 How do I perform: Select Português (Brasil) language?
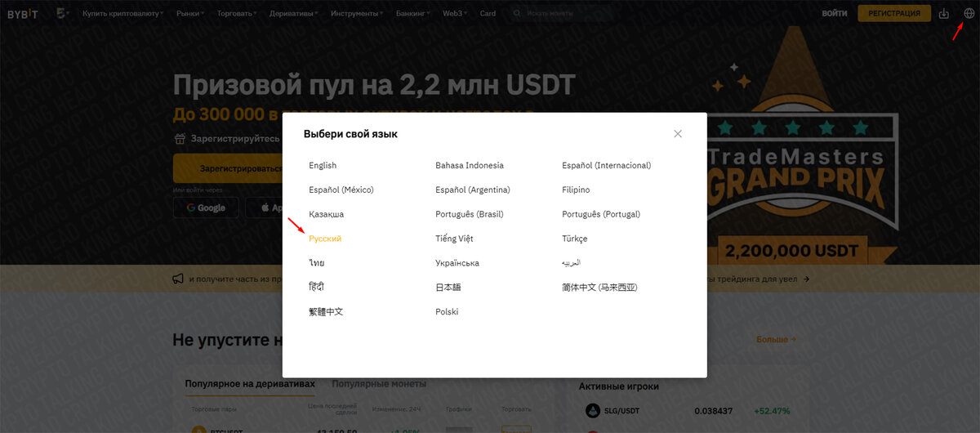[470, 214]
